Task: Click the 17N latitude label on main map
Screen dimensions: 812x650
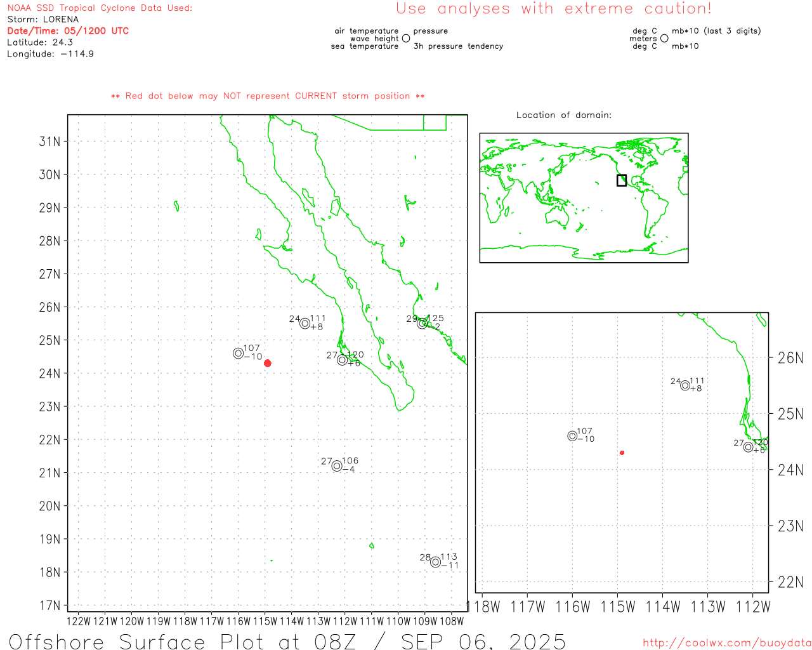Action: coord(50,606)
